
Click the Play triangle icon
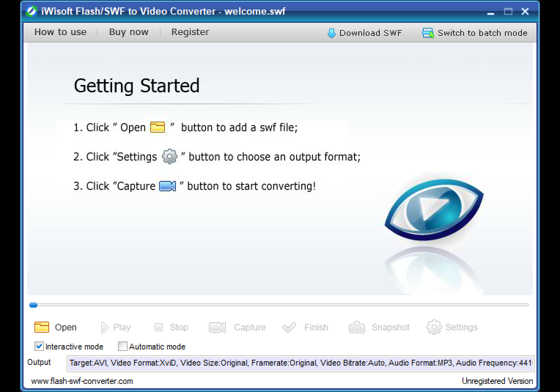coord(104,327)
